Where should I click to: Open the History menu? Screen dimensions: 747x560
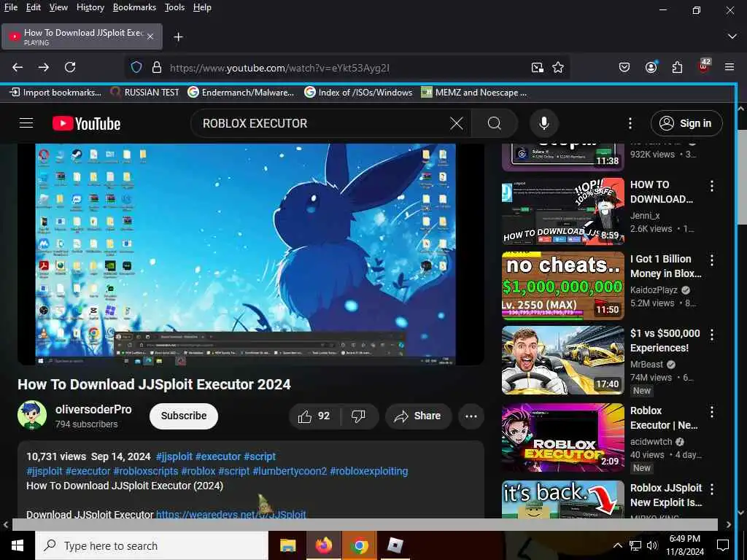(90, 7)
